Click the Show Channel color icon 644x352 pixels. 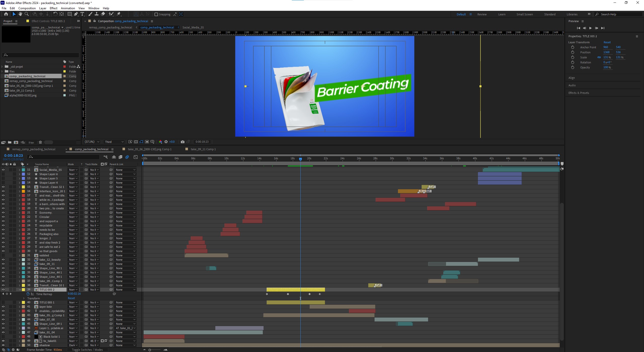click(x=160, y=142)
